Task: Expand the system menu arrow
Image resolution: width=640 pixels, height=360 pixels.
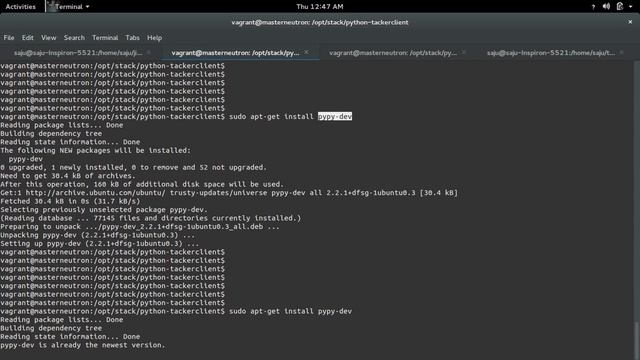Action: pyautogui.click(x=631, y=7)
